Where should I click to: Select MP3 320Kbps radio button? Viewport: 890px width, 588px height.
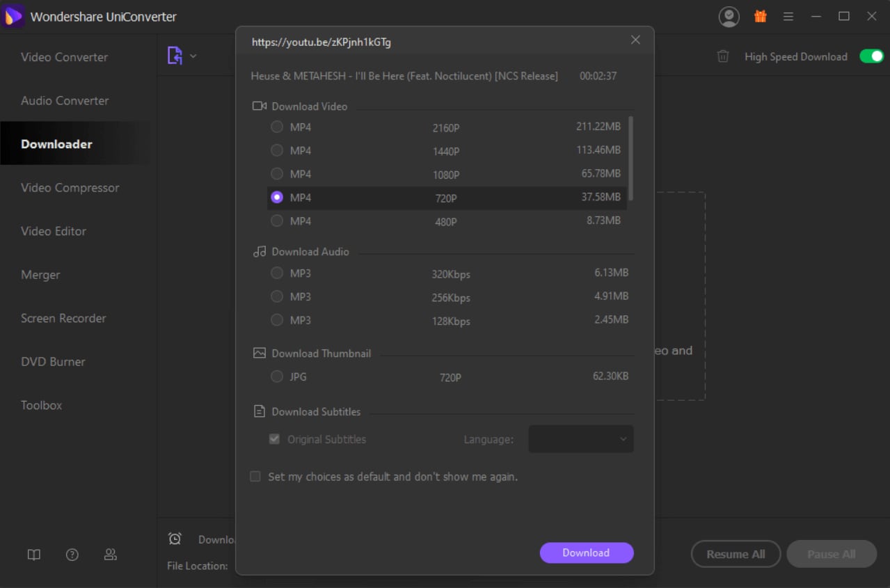coord(277,273)
